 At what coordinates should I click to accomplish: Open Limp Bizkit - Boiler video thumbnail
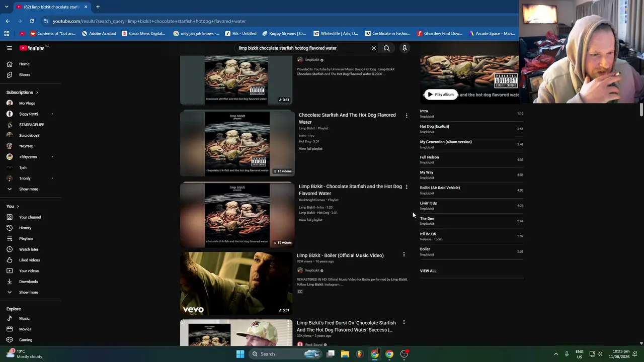click(236, 284)
